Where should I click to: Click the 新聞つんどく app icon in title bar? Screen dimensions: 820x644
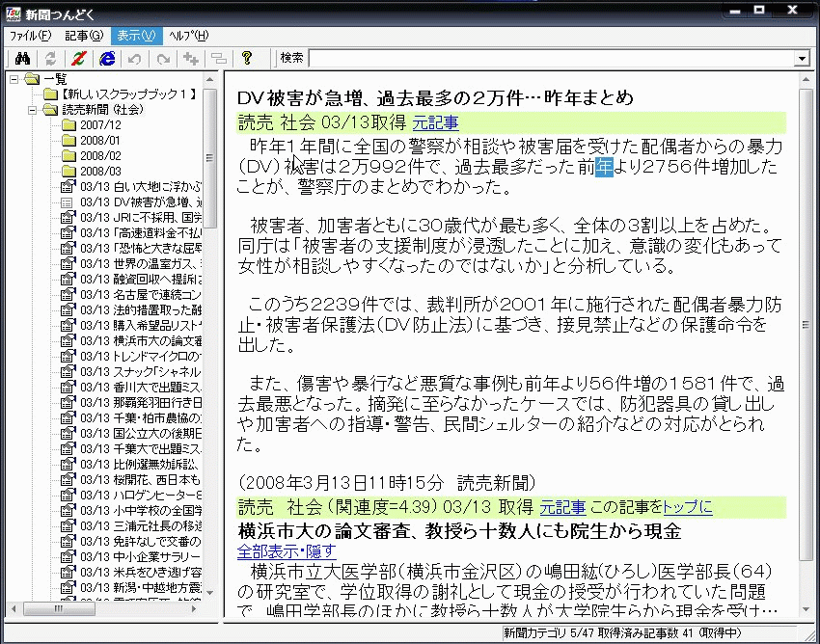point(14,13)
